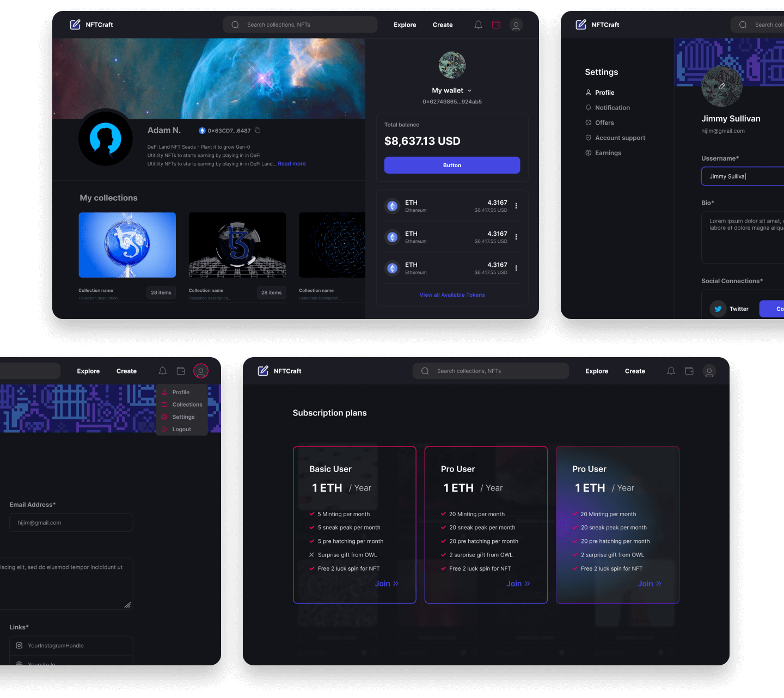Screen dimensions: 784x698
Task: Click Username field containing Jimmy Sulliva
Action: pyautogui.click(x=743, y=176)
